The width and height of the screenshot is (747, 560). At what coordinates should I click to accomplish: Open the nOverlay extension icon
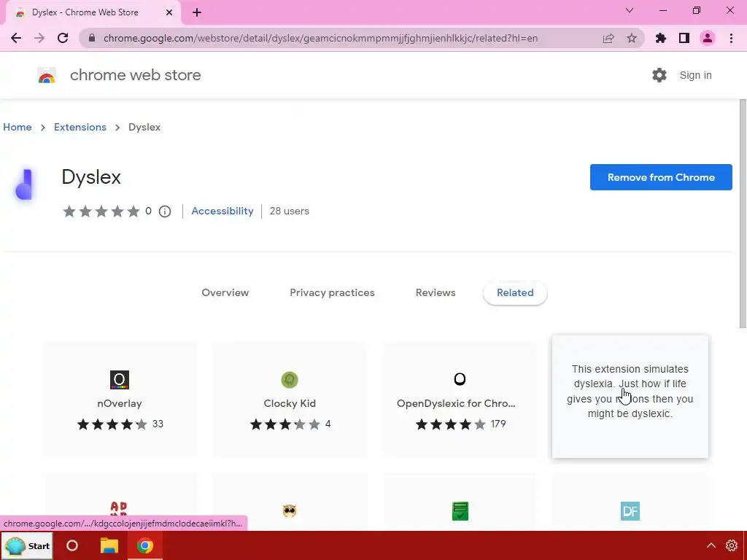[x=120, y=379]
